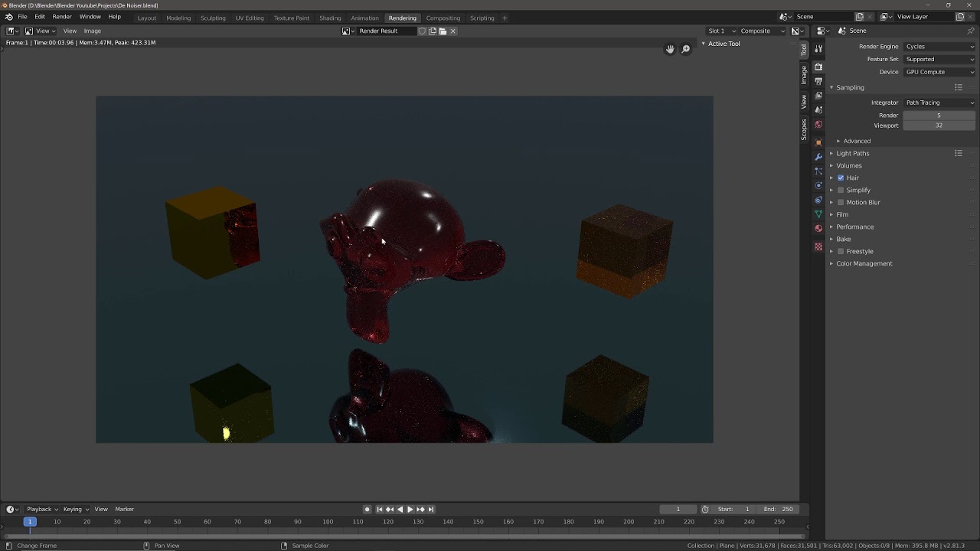Select the Modifier Properties wrench icon

click(818, 156)
